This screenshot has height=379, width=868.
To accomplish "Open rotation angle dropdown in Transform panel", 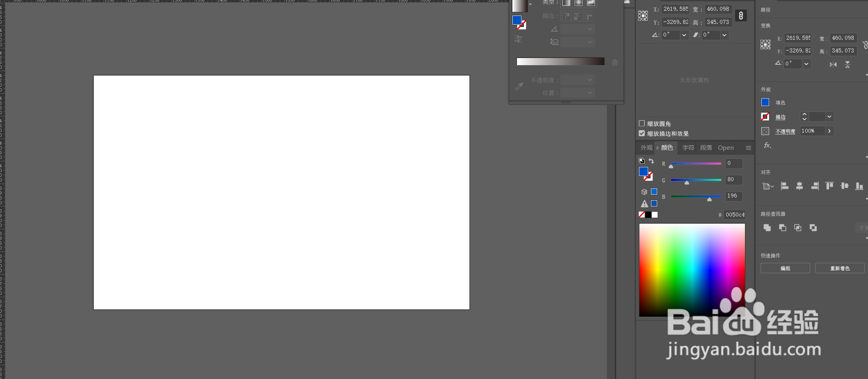I will coord(684,35).
